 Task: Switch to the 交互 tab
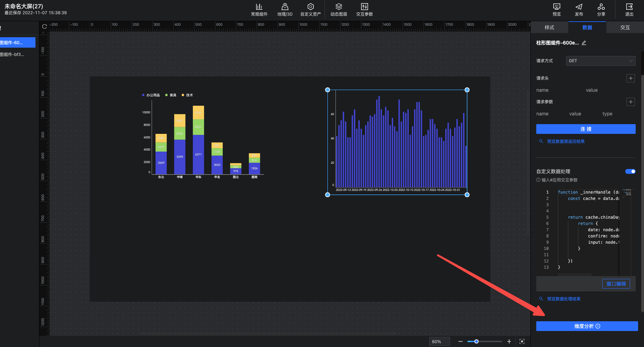pyautogui.click(x=625, y=27)
